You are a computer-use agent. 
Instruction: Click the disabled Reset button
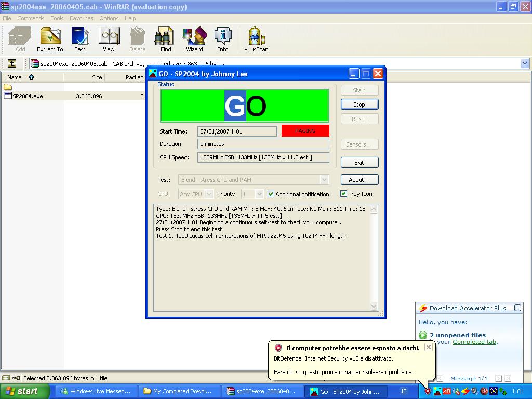click(360, 119)
